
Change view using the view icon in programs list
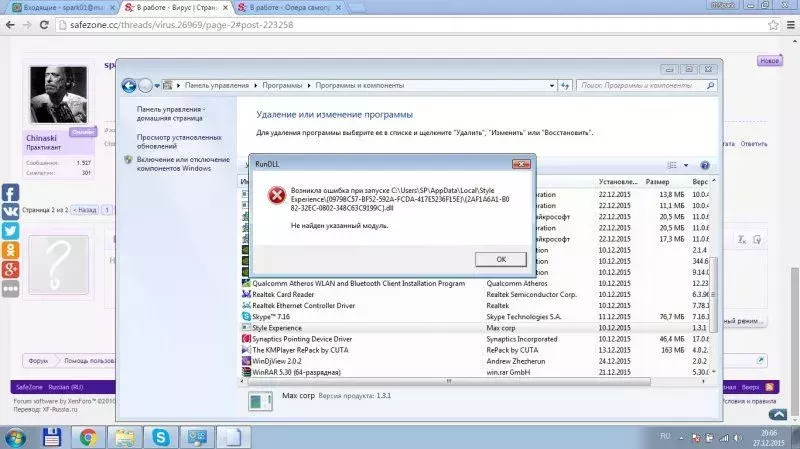pos(672,165)
